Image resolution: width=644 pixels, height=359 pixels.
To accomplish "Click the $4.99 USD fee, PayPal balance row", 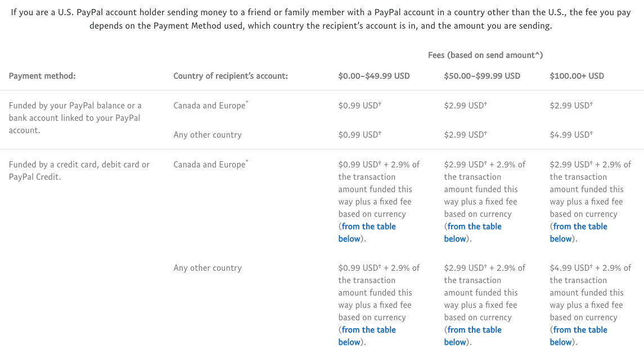I will point(571,135).
